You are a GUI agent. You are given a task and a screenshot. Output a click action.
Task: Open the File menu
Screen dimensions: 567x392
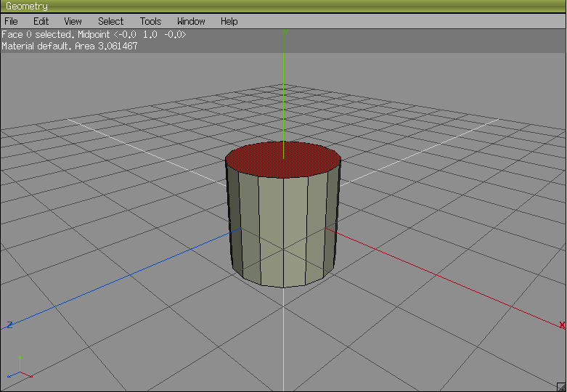point(11,21)
